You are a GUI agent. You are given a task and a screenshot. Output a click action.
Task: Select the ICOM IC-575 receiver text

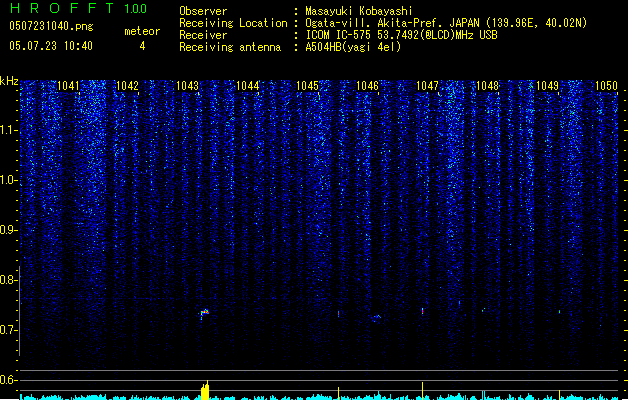click(x=401, y=35)
